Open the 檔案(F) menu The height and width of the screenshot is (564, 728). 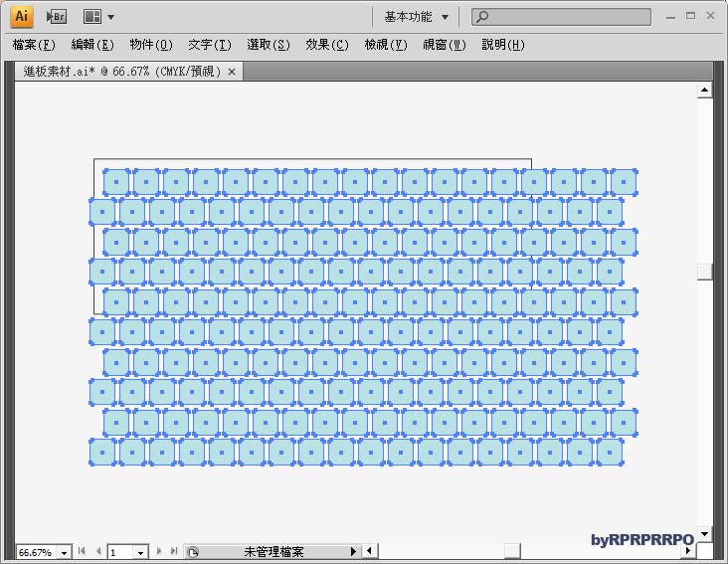click(x=34, y=45)
